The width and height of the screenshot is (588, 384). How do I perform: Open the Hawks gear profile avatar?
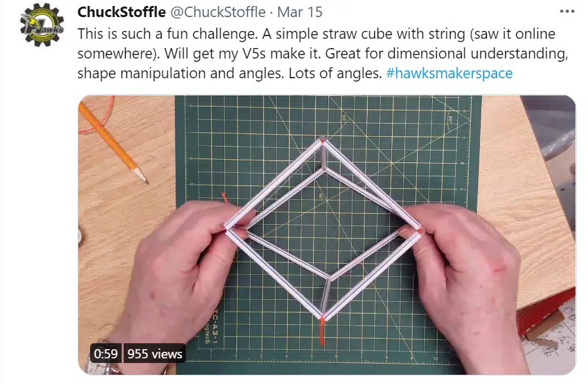[42, 25]
